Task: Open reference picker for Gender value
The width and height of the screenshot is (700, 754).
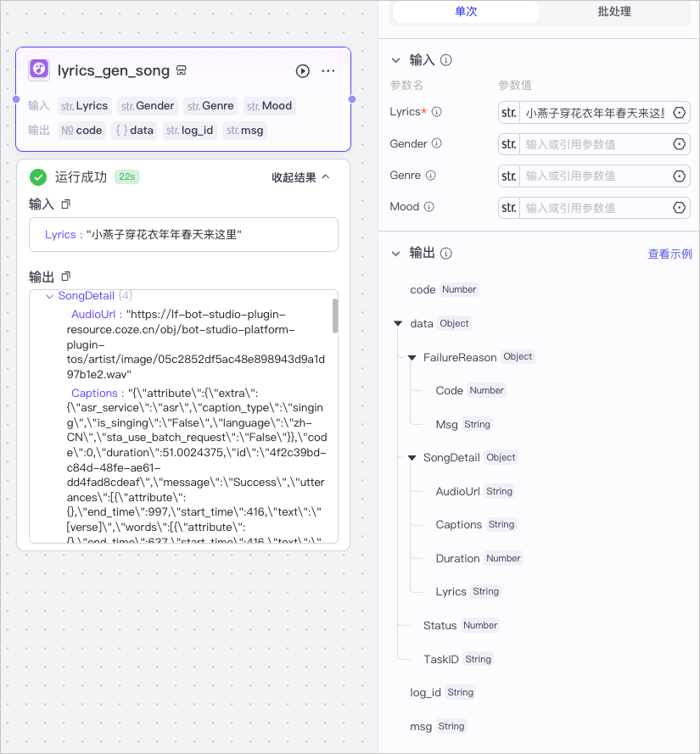Action: (x=679, y=144)
